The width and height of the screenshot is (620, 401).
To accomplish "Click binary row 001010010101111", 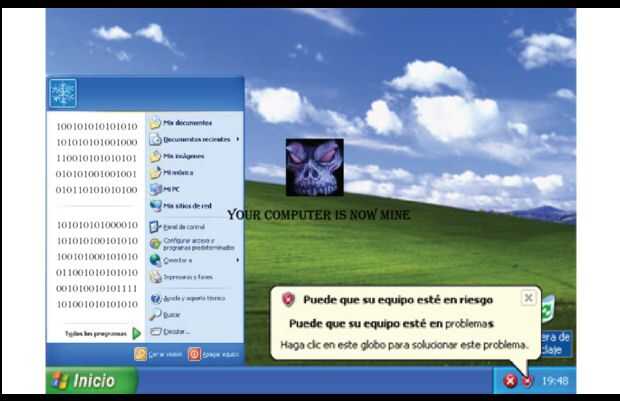I will coord(97,288).
